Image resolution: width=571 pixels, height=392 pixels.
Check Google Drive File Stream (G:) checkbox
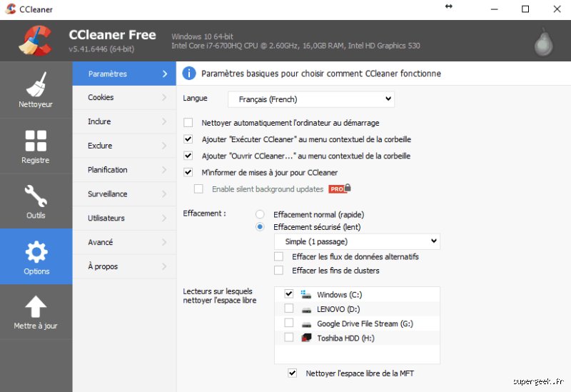289,323
